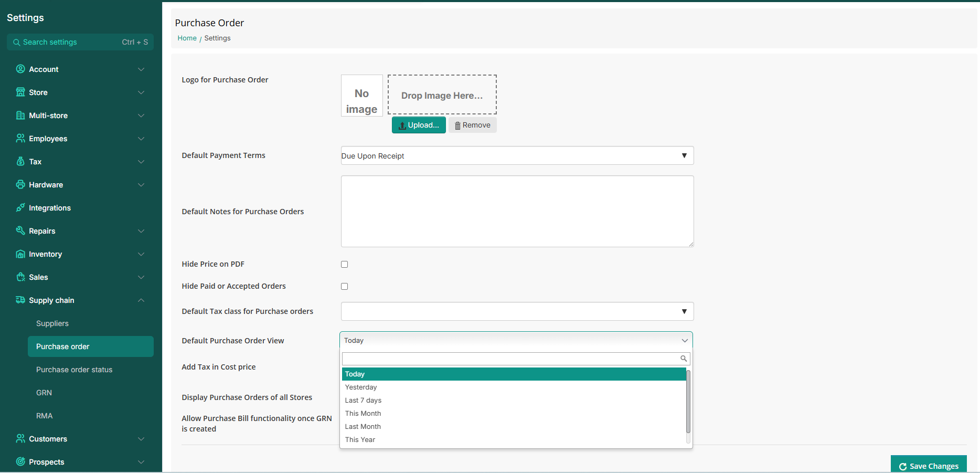The height and width of the screenshot is (473, 980).
Task: Click the Save Changes button
Action: (x=928, y=466)
